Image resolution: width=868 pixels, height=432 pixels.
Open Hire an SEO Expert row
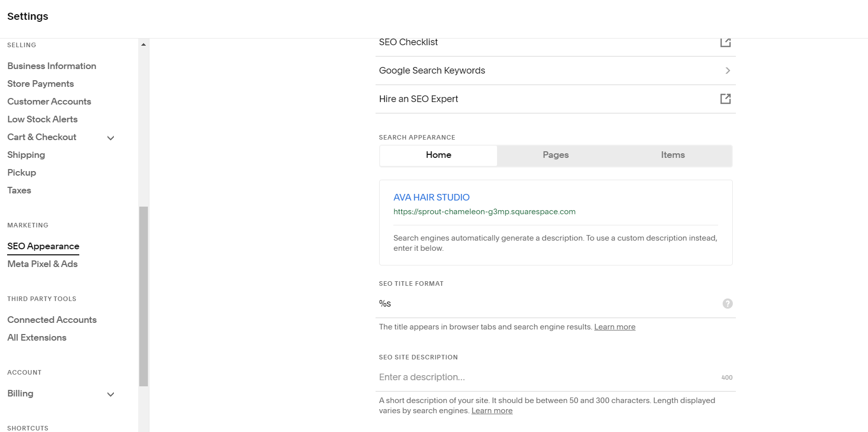click(x=555, y=99)
